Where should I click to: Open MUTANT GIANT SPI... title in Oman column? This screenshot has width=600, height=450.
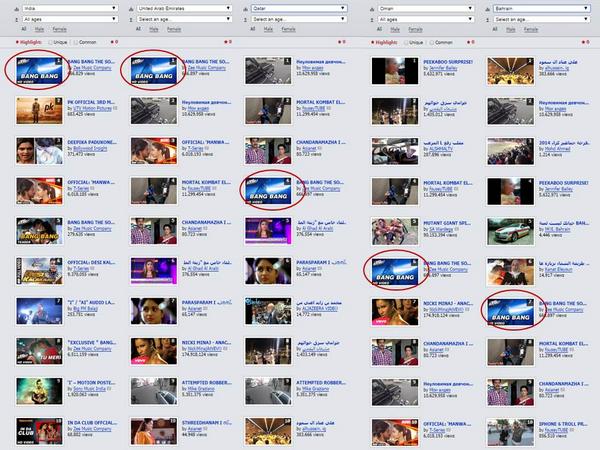pos(447,223)
